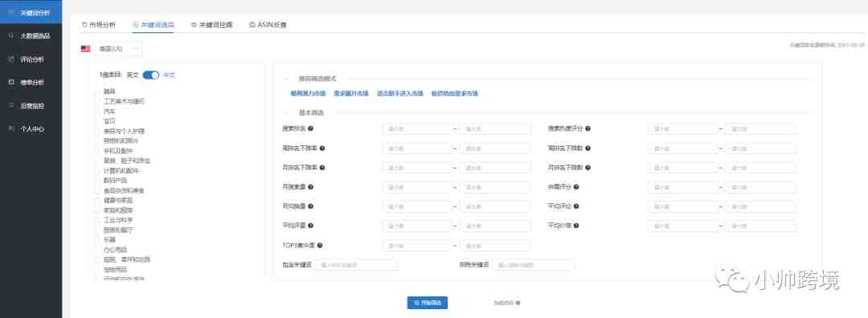Image resolution: width=868 pixels, height=318 pixels.
Task: Click the 包含关键词 input field
Action: click(357, 265)
